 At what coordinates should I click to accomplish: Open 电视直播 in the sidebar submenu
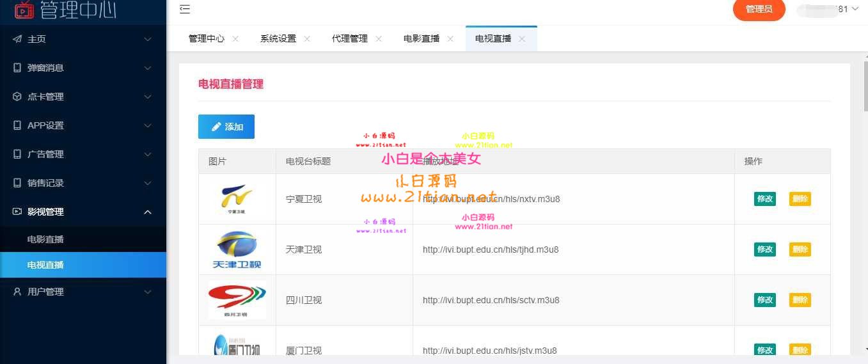[x=83, y=265]
